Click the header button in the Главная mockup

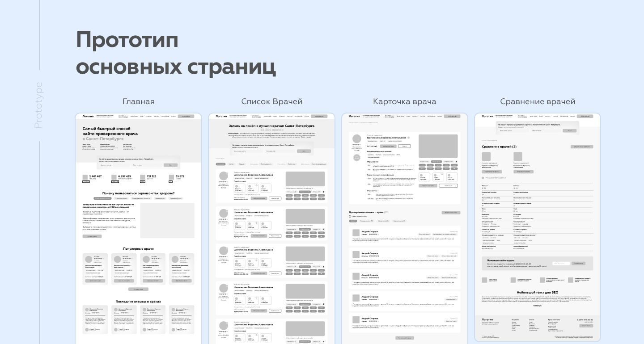[x=186, y=116]
